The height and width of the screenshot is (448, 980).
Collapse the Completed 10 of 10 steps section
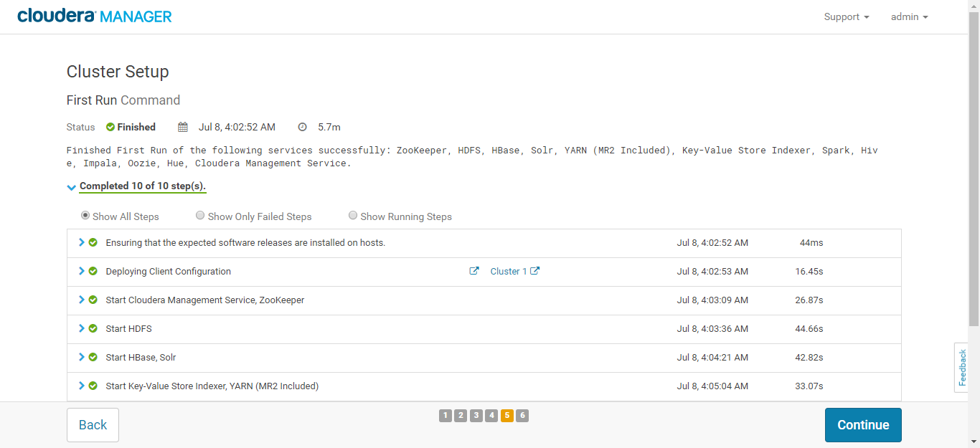click(71, 187)
